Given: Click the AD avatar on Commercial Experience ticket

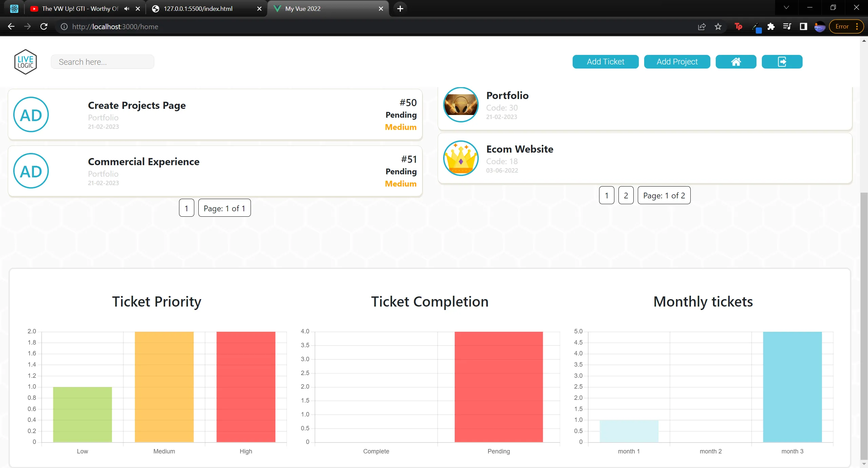Looking at the screenshot, I should [31, 171].
